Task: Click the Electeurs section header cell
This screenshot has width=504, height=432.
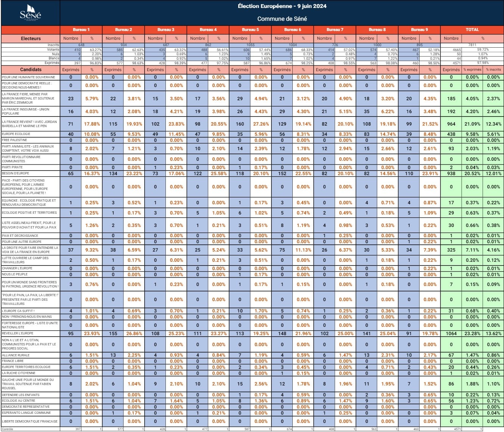Action: point(31,38)
